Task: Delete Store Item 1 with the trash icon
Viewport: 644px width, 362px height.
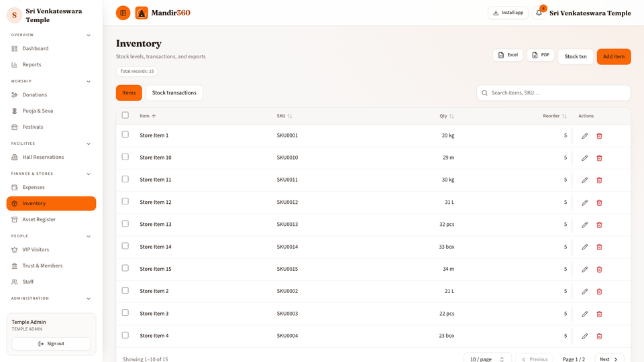Action: point(599,136)
